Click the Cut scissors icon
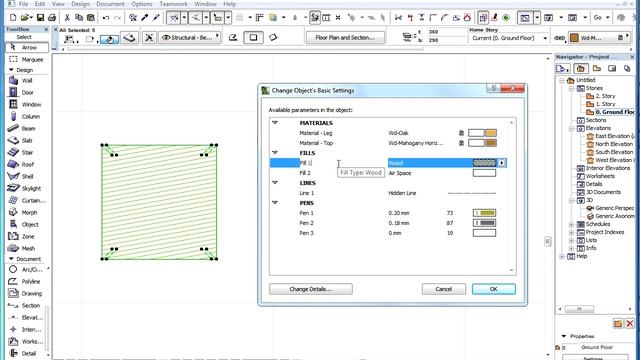Viewport: 640px width, 360px height. [67, 18]
